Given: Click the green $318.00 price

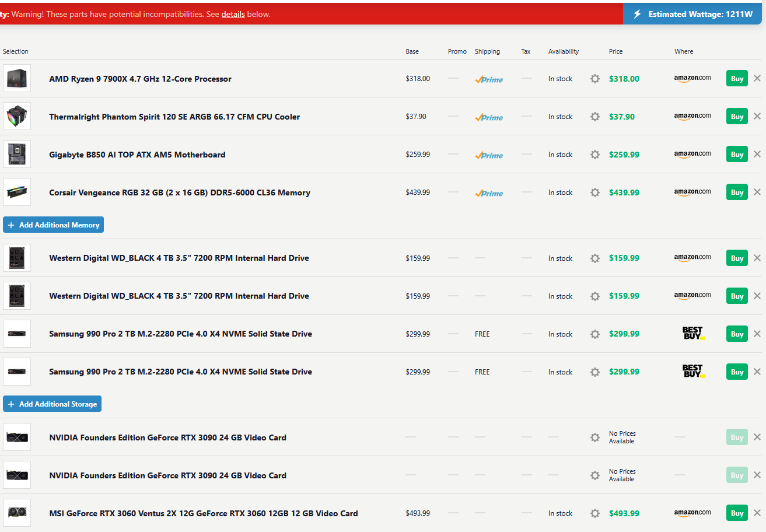Looking at the screenshot, I should (x=624, y=79).
